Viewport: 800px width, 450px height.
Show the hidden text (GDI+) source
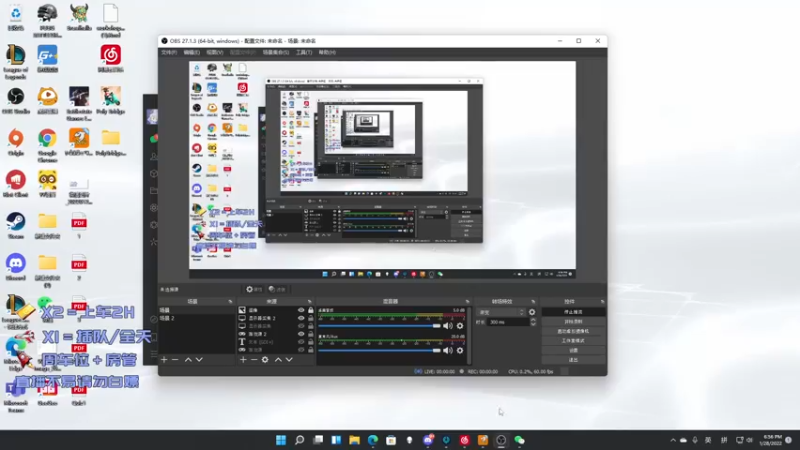pos(301,342)
